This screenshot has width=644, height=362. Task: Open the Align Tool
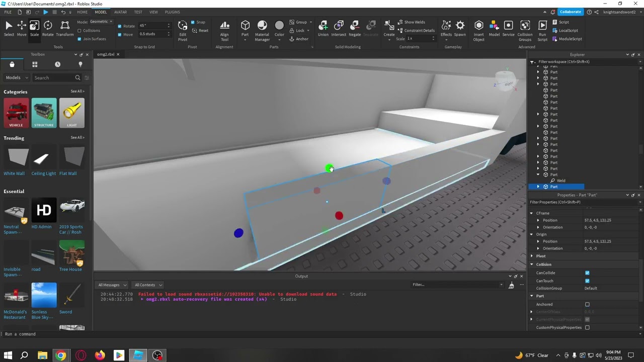point(224,31)
